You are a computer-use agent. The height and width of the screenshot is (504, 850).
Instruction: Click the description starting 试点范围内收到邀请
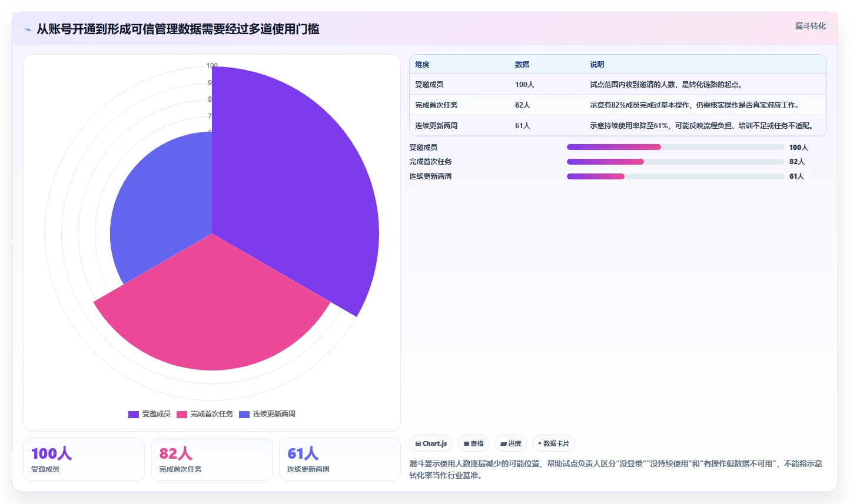point(666,85)
